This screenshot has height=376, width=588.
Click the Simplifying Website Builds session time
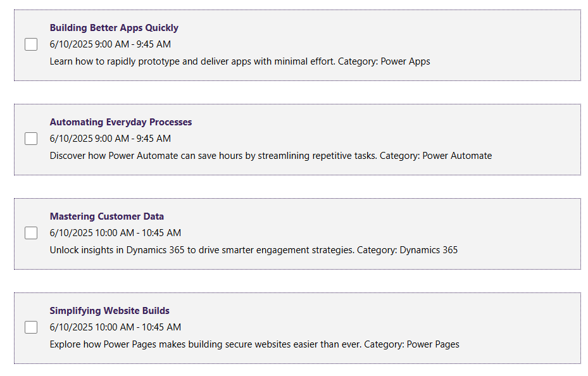point(115,327)
